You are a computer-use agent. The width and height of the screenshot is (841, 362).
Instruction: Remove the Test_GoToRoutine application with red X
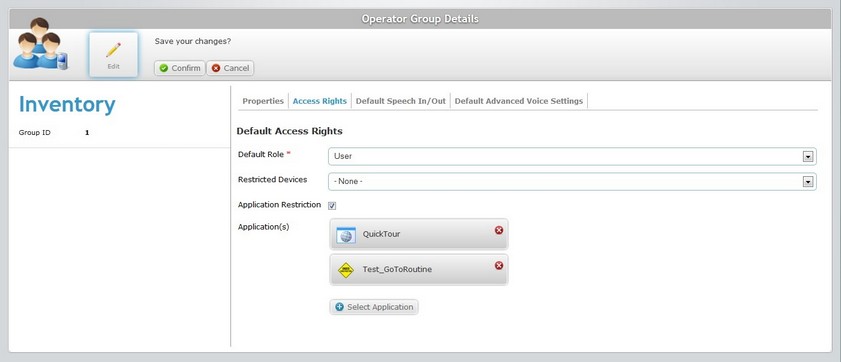[499, 265]
